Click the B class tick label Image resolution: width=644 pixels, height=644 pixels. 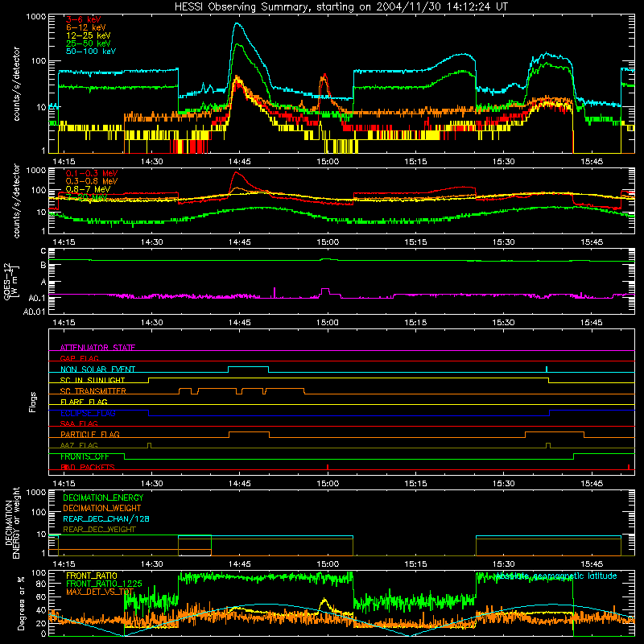pos(43,266)
